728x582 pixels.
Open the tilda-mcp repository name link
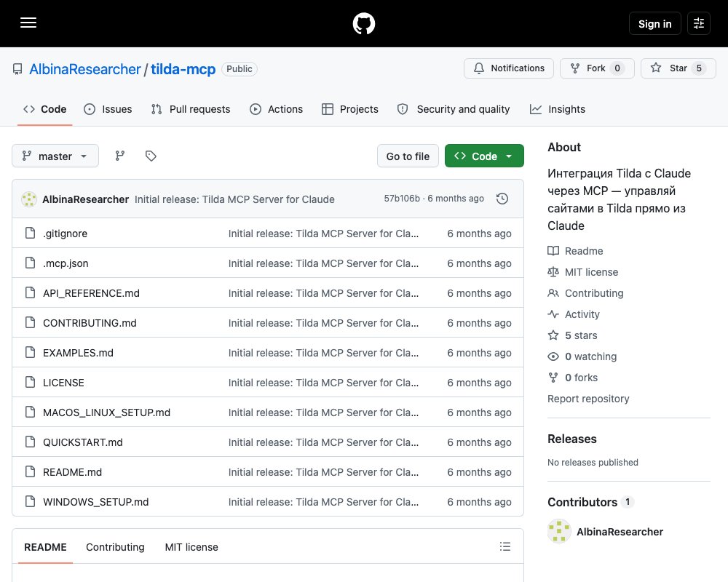click(183, 69)
